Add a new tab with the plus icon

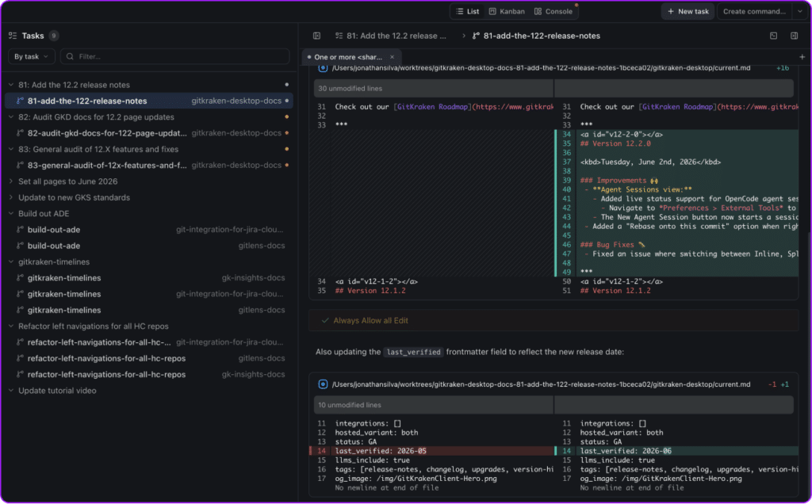pyautogui.click(x=802, y=57)
